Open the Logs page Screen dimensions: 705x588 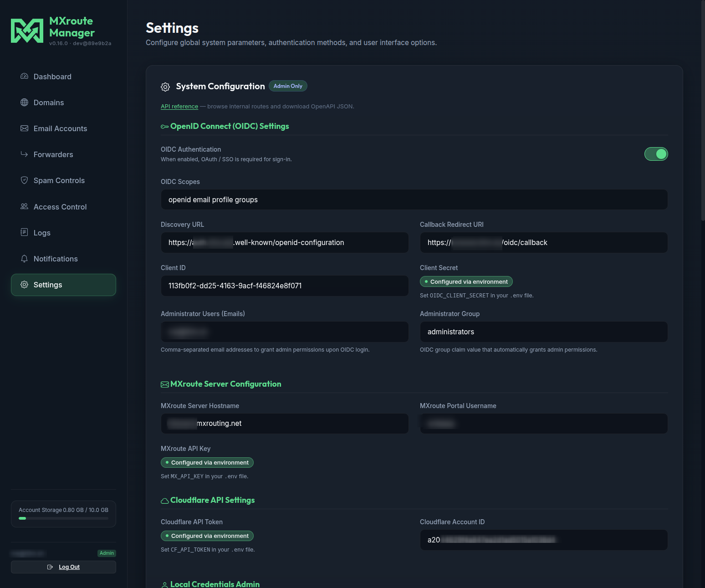pos(63,233)
